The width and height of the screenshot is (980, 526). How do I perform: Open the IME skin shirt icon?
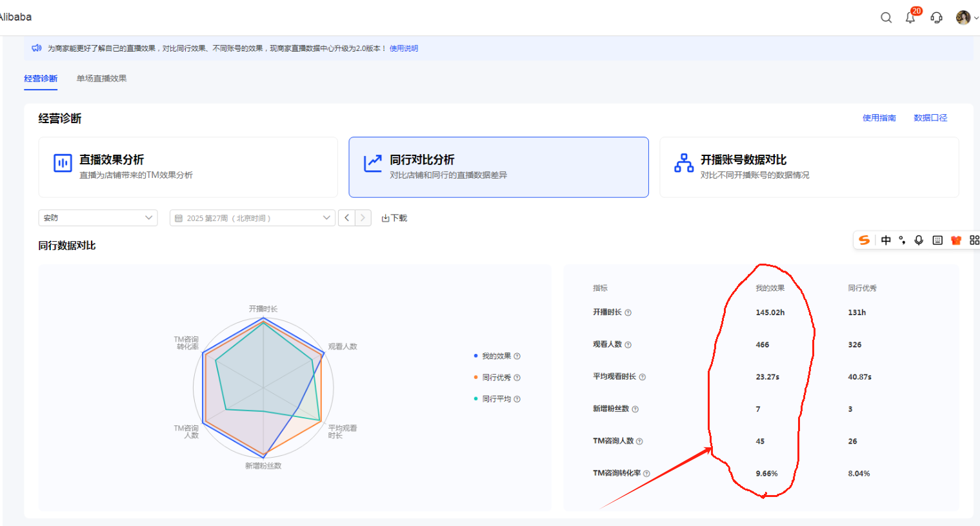[x=956, y=240]
